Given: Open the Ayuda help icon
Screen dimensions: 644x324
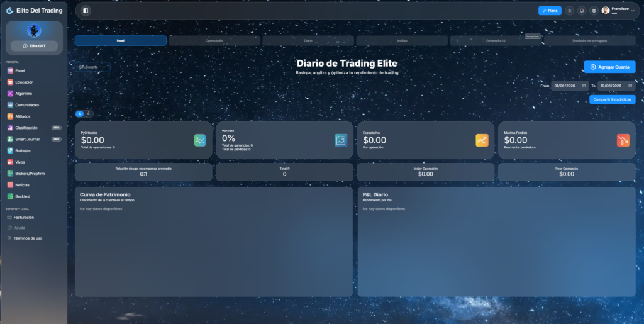Looking at the screenshot, I should tap(9, 228).
